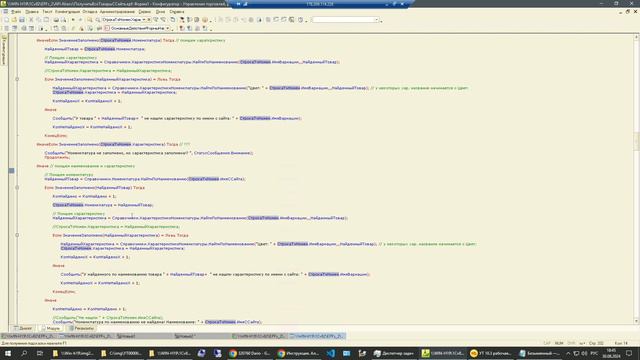Open the procedure list dropdown ОсновныеДействияФормы

click(x=168, y=29)
